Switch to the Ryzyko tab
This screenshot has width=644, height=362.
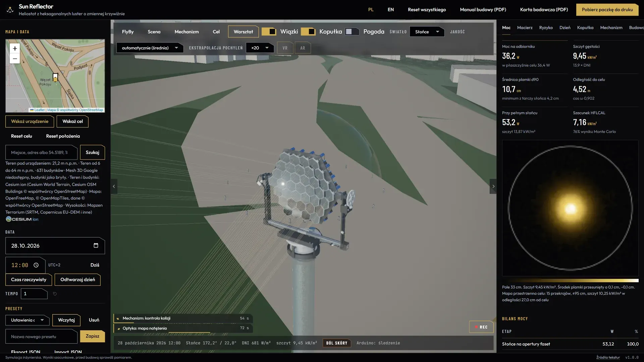pos(546,27)
